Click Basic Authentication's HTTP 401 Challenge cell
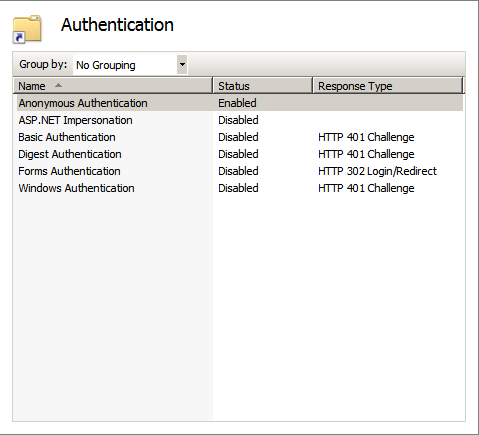The width and height of the screenshot is (479, 436). [x=366, y=137]
